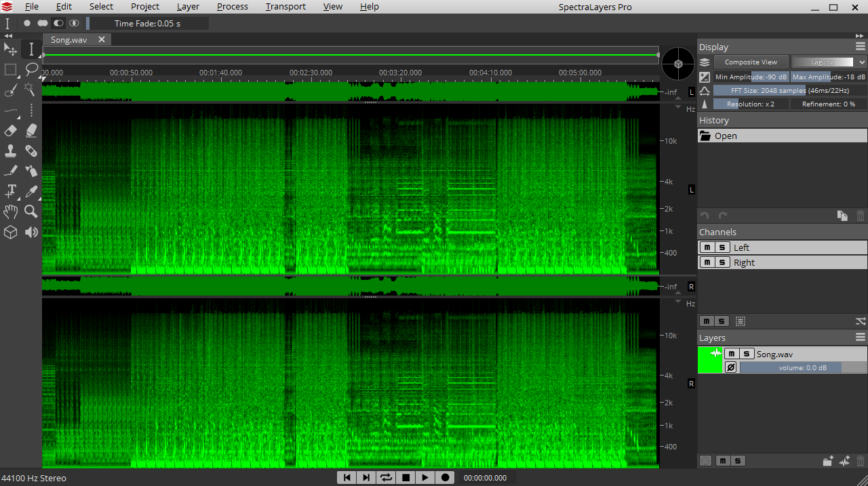The height and width of the screenshot is (486, 868).
Task: Toggle phase invert on Song.wav layer
Action: (x=731, y=367)
